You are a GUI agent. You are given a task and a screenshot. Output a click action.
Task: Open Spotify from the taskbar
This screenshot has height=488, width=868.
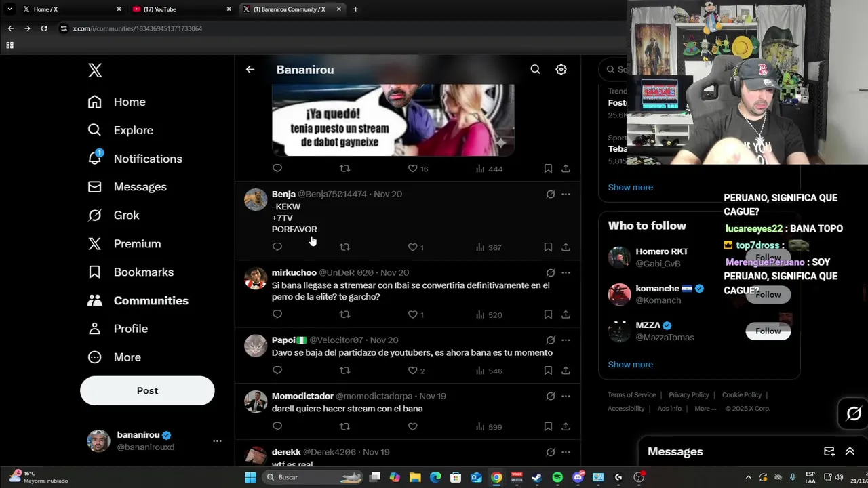click(557, 477)
